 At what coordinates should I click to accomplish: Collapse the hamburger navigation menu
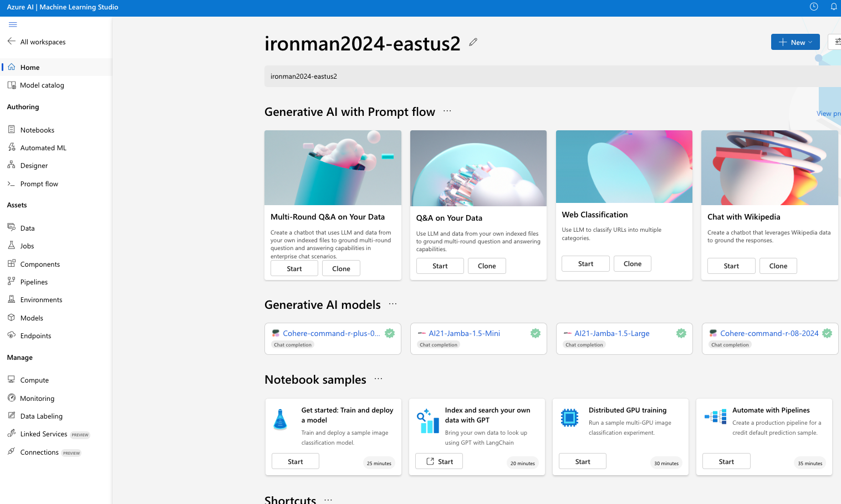13,24
